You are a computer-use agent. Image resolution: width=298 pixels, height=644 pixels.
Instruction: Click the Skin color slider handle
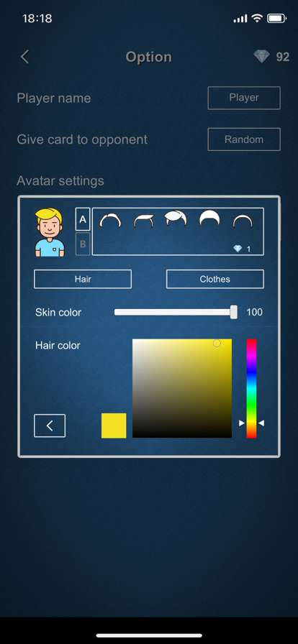point(233,312)
